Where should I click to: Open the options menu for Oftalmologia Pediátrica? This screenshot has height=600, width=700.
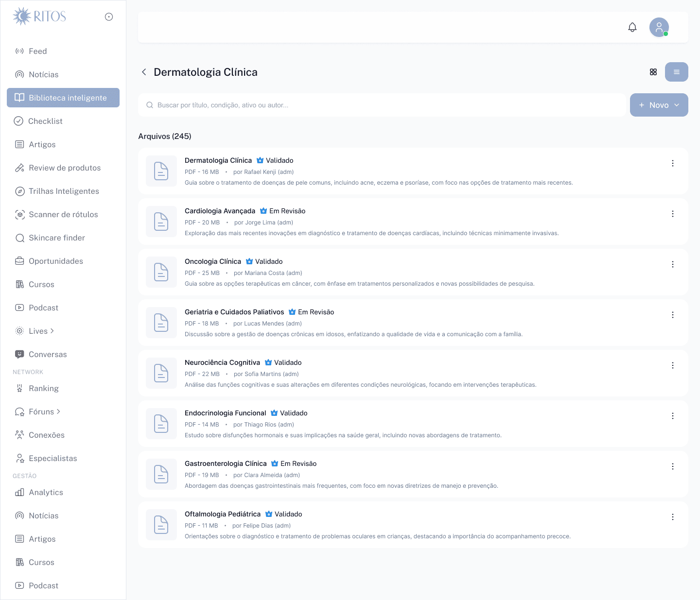click(673, 517)
